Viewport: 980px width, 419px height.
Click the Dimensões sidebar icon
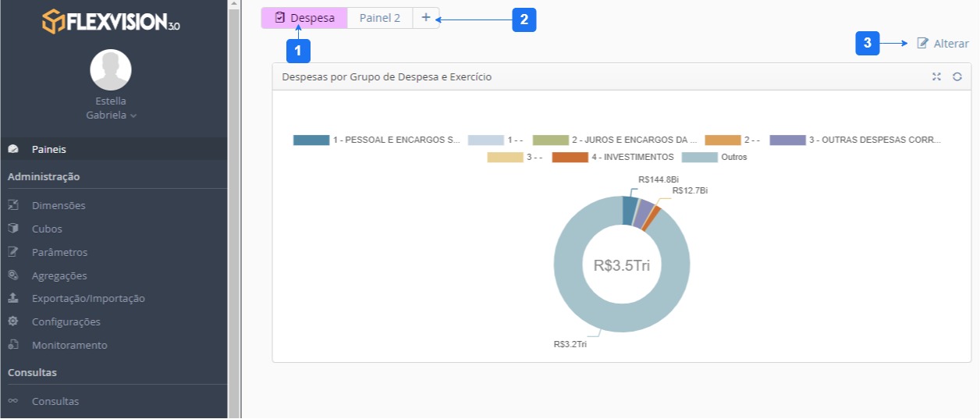point(13,206)
